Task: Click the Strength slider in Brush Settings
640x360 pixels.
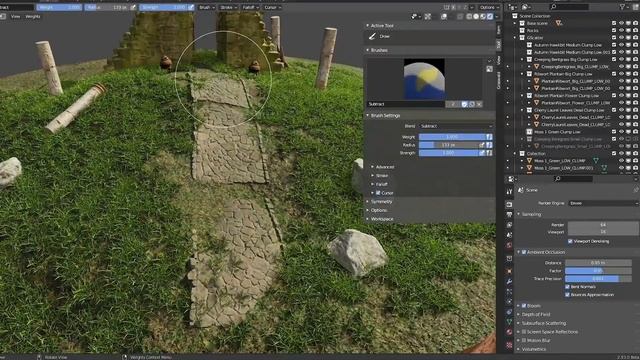Action: pyautogui.click(x=449, y=153)
